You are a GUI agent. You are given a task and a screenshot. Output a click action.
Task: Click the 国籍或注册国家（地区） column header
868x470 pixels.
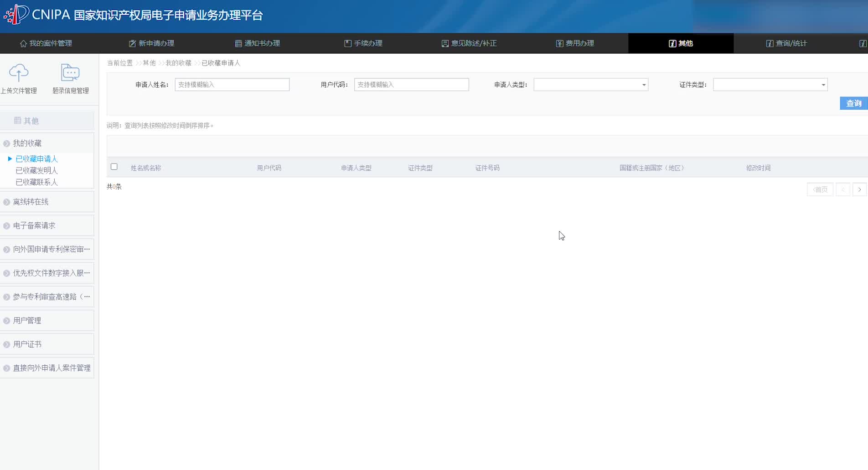click(652, 168)
